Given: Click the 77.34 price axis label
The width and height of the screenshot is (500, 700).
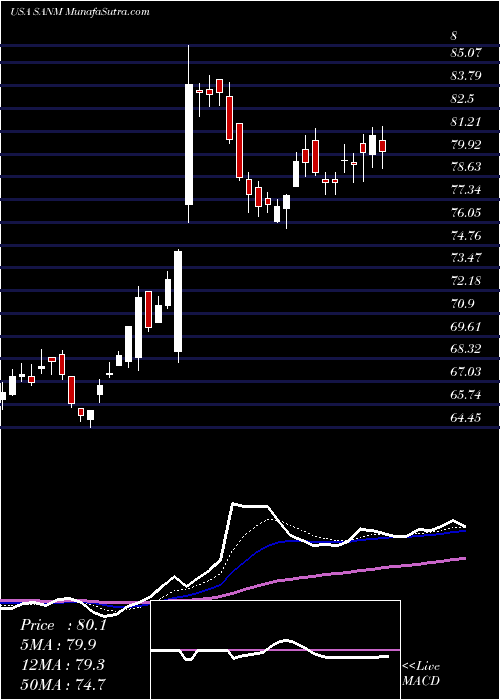Looking at the screenshot, I should pos(467,190).
